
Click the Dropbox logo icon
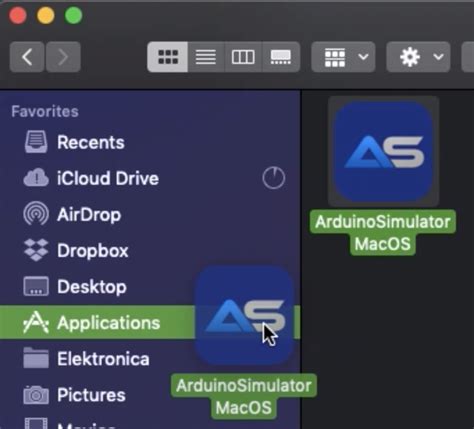(36, 250)
